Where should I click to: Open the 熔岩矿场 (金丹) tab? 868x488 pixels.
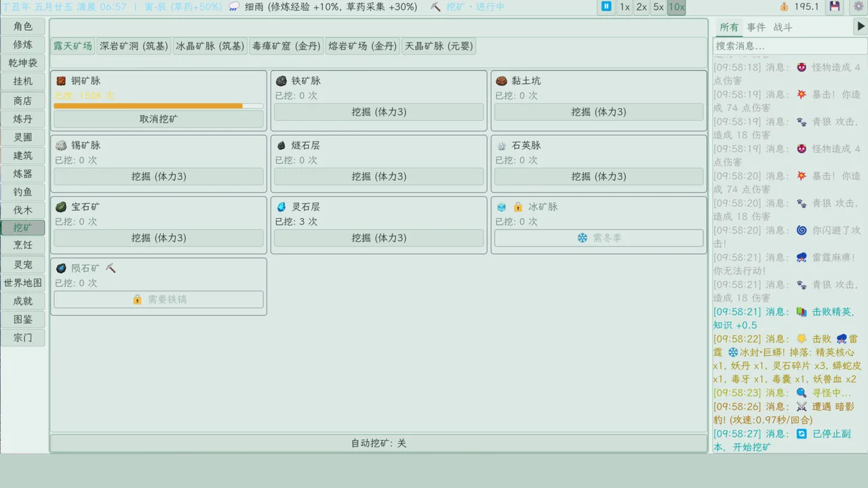click(x=362, y=46)
